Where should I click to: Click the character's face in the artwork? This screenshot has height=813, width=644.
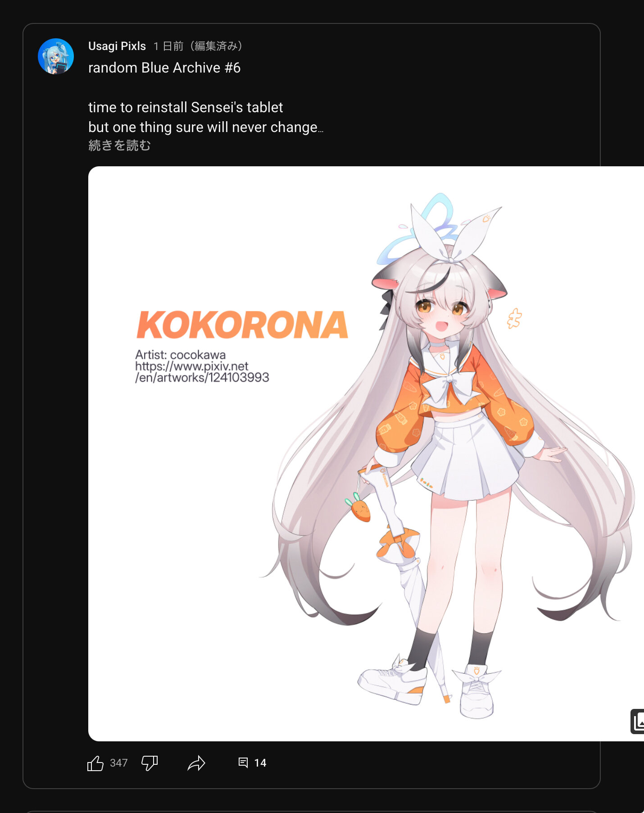(441, 312)
